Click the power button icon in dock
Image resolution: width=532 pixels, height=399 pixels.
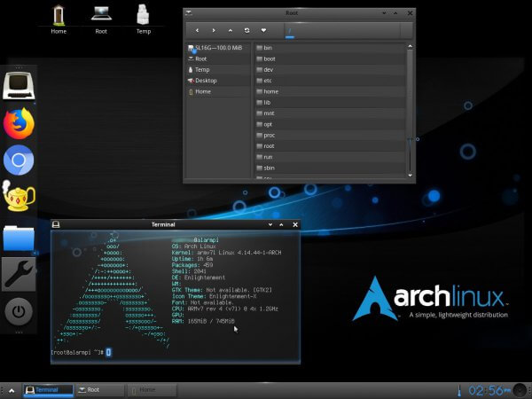point(19,311)
